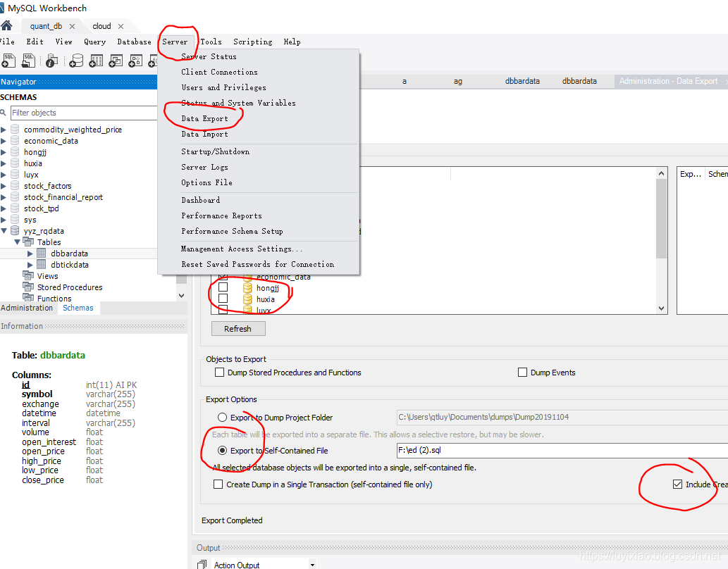Check Create Dump in a Single Transaction
The width and height of the screenshot is (728, 569).
218,484
